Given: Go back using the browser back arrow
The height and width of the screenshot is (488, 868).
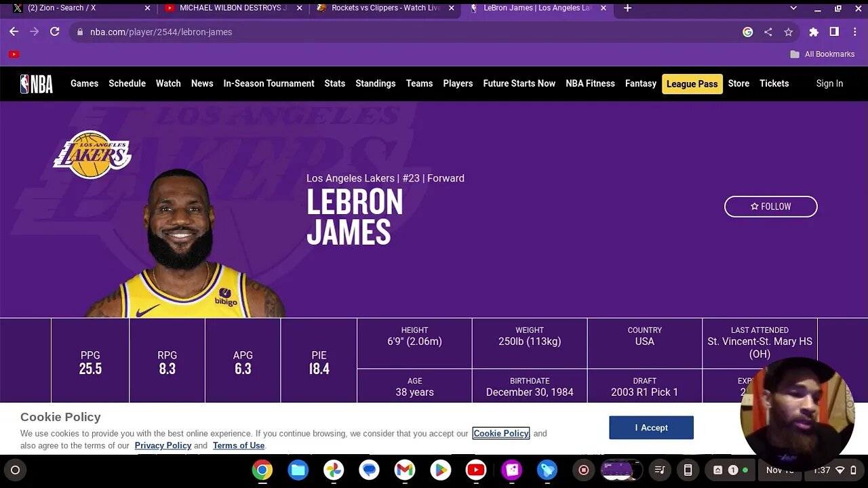Looking at the screenshot, I should [x=14, y=32].
